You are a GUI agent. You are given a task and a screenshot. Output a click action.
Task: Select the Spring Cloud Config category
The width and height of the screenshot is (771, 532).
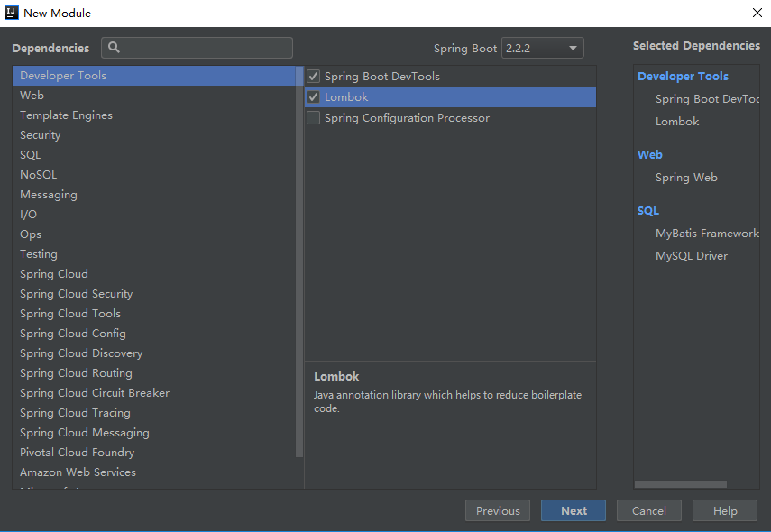[154, 334]
